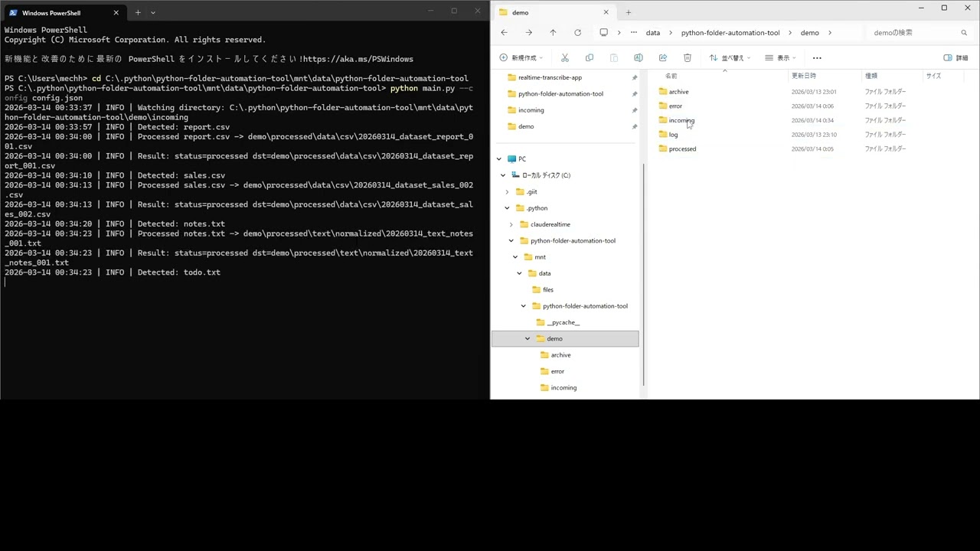Open a new PowerShell tab

(x=138, y=12)
